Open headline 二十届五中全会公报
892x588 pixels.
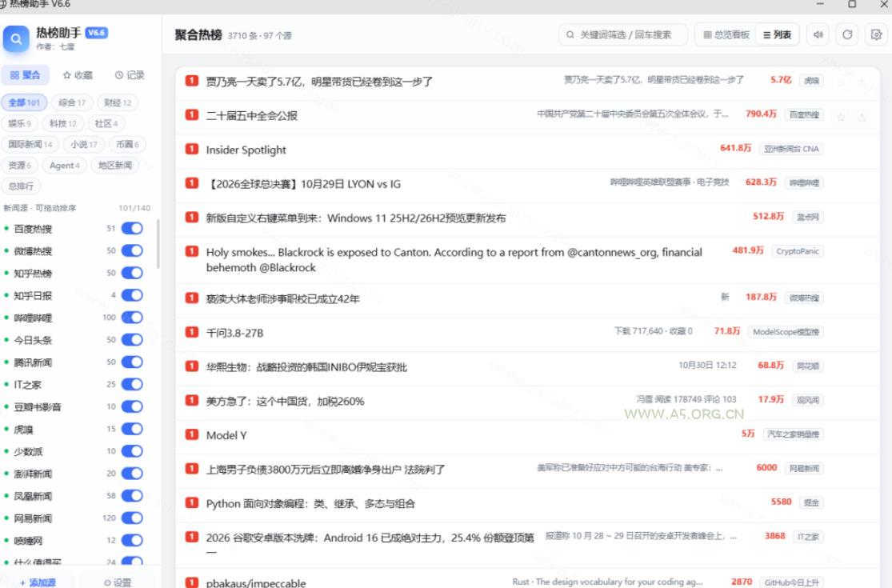click(251, 116)
